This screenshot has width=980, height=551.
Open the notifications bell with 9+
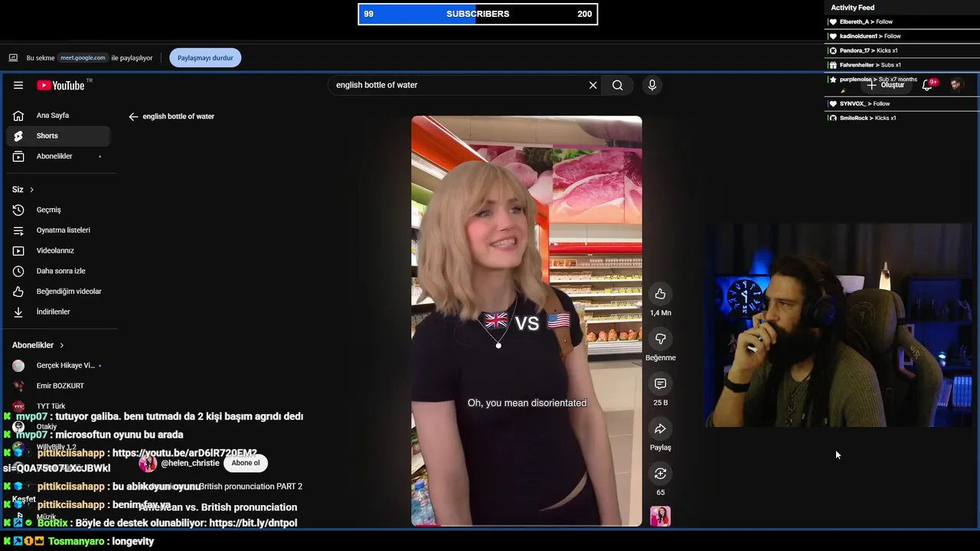pyautogui.click(x=928, y=85)
